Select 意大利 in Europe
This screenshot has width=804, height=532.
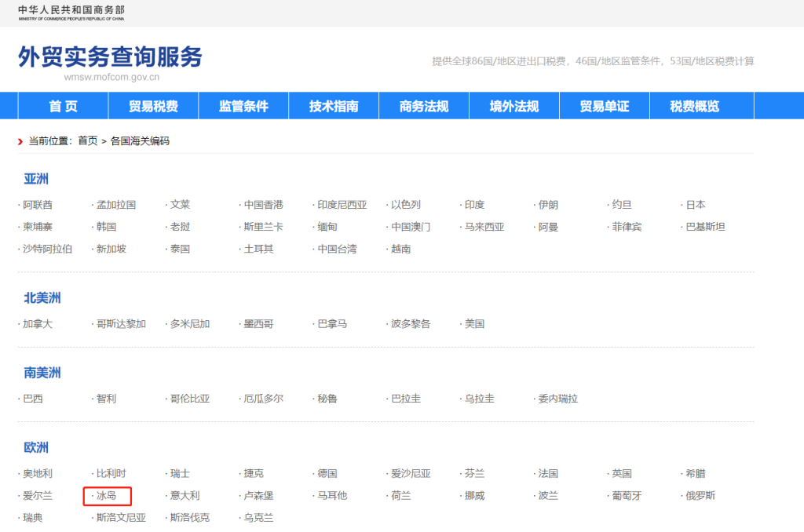click(x=185, y=496)
